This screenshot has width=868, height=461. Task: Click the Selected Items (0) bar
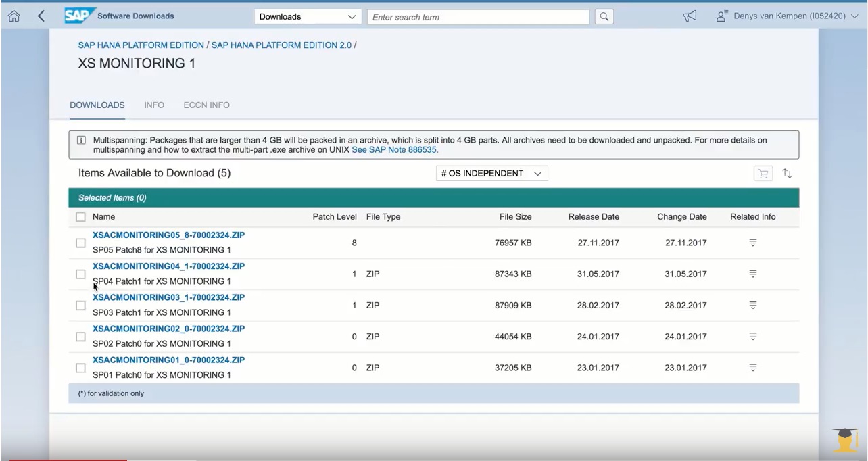pos(433,197)
